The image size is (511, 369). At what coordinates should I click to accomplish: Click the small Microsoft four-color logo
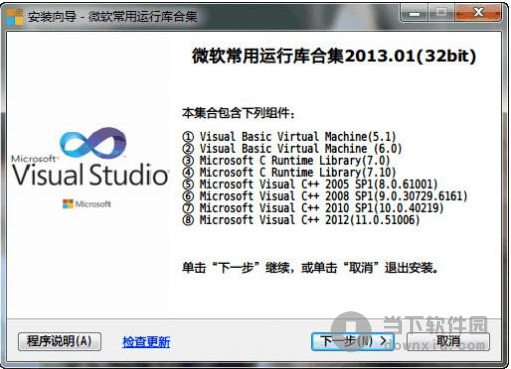coord(68,204)
